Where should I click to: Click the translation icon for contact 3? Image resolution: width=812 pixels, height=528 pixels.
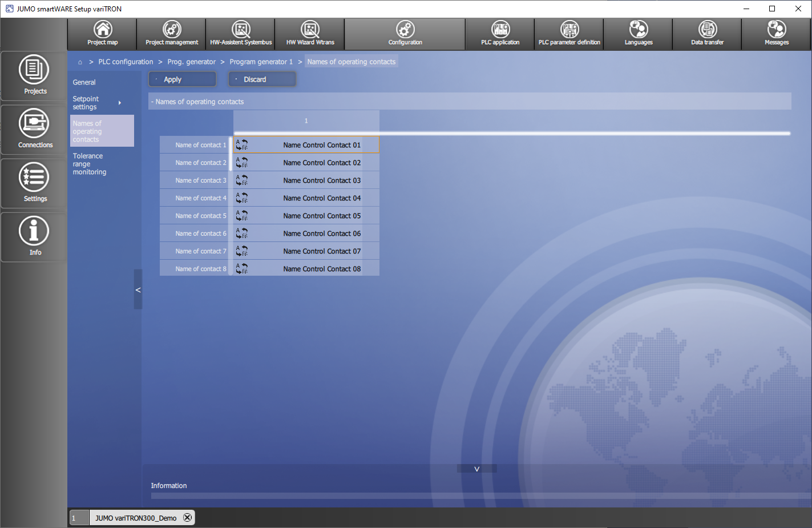(242, 180)
